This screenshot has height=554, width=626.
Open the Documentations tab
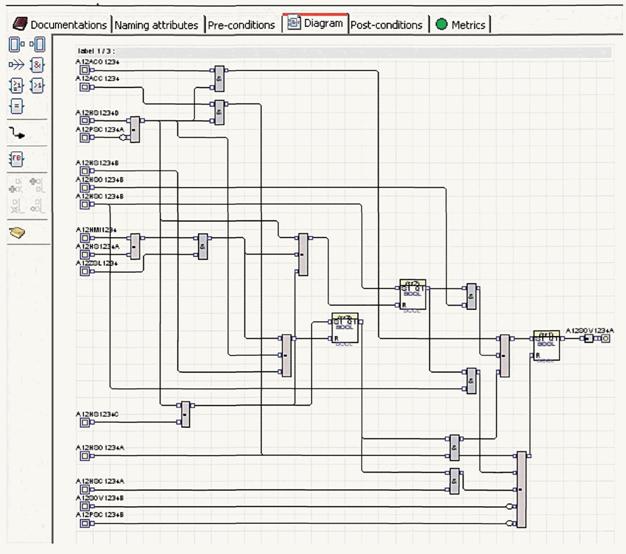point(56,24)
